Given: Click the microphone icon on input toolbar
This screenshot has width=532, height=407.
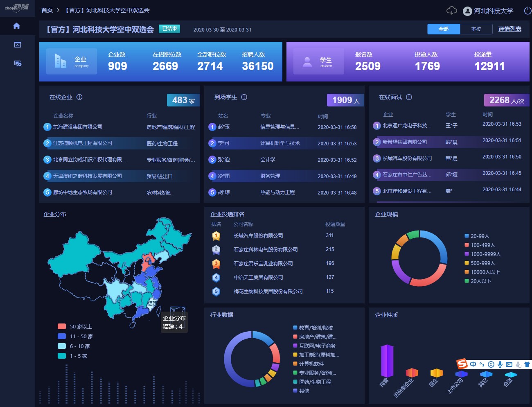Looking at the screenshot, I should [500, 364].
